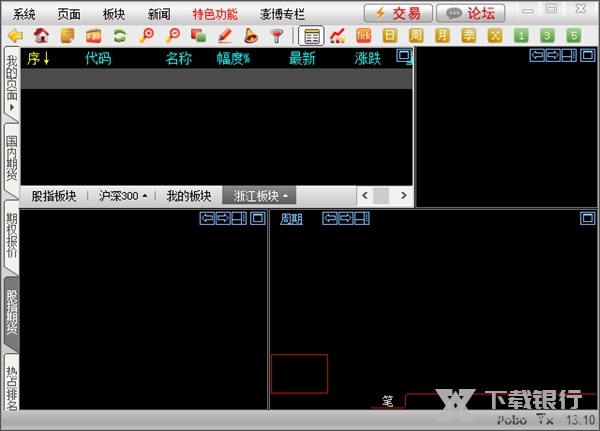Open the 论坛 forum button
600x431 pixels.
[470, 13]
